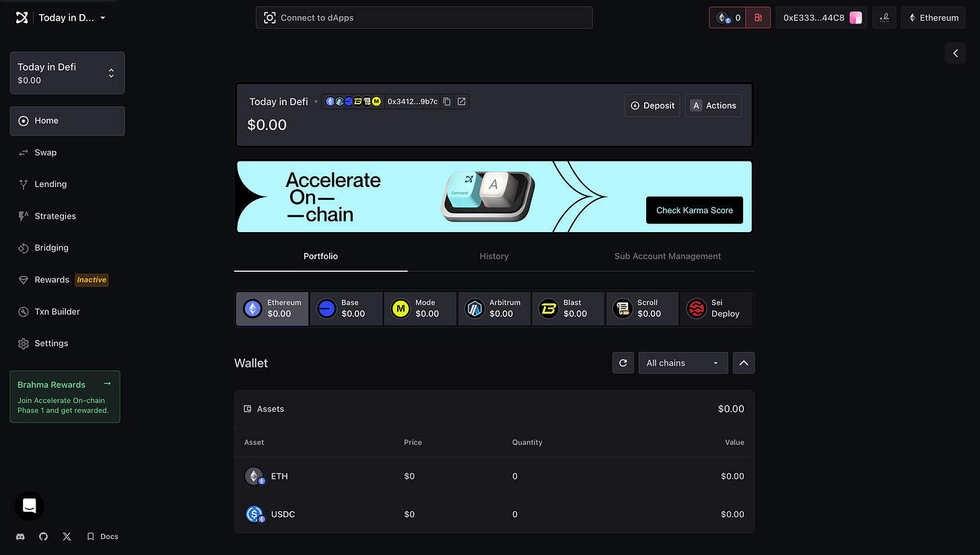Screen dimensions: 980x555
Task: Open the account address in an external explorer
Action: 462,102
